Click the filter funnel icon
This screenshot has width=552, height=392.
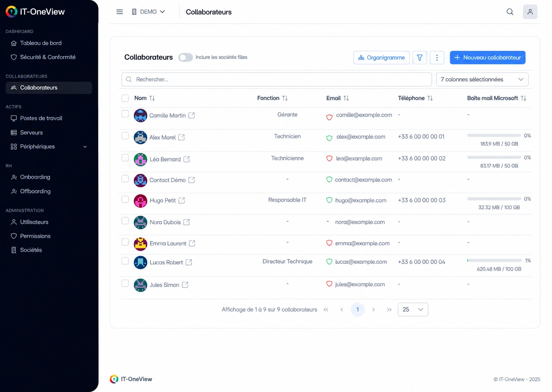pyautogui.click(x=420, y=57)
